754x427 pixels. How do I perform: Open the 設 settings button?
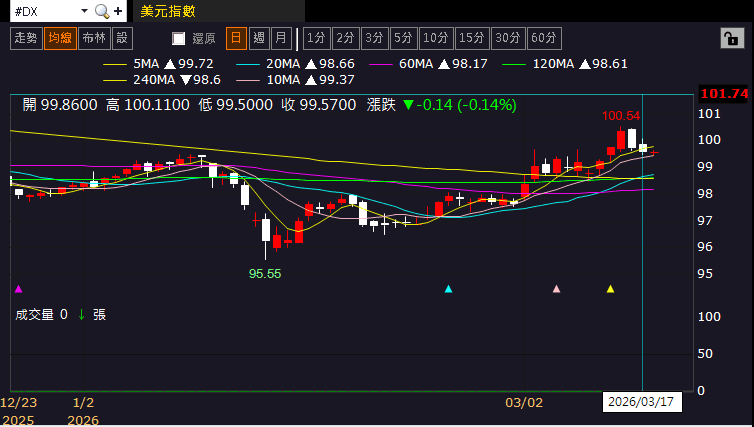point(122,38)
